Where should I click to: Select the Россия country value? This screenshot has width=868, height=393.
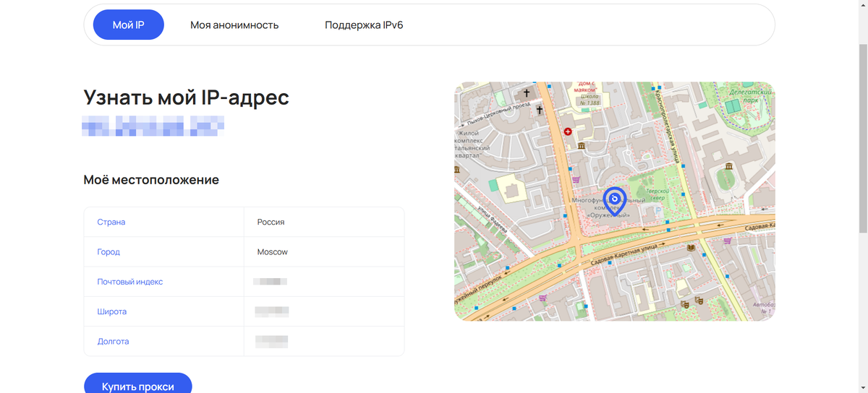[271, 222]
